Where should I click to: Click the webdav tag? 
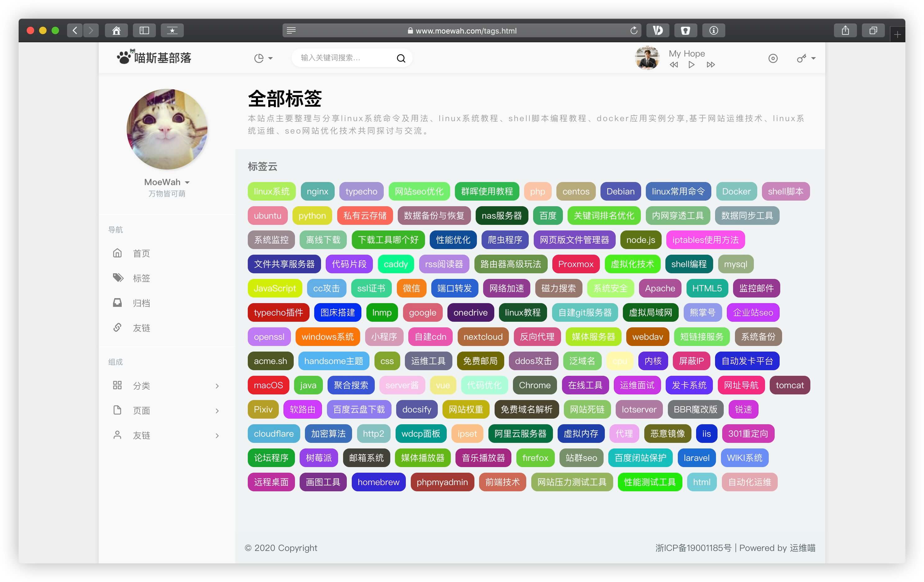tap(647, 336)
